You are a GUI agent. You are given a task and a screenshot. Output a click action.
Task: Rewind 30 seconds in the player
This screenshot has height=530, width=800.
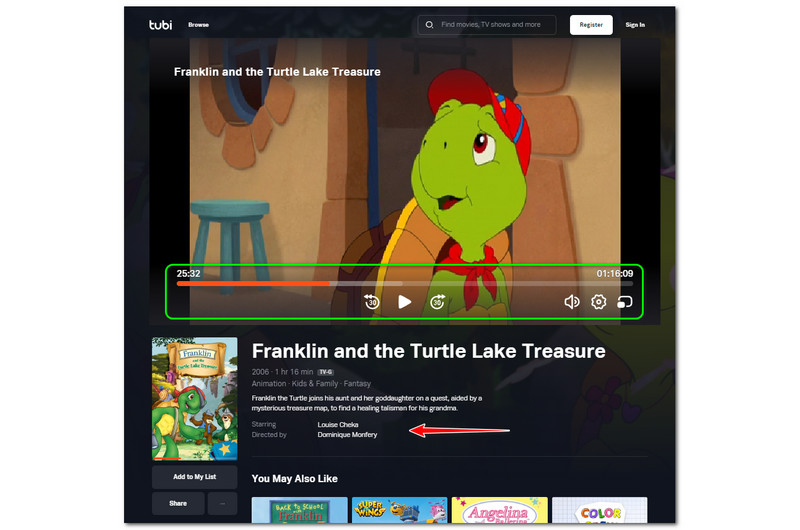tap(372, 302)
